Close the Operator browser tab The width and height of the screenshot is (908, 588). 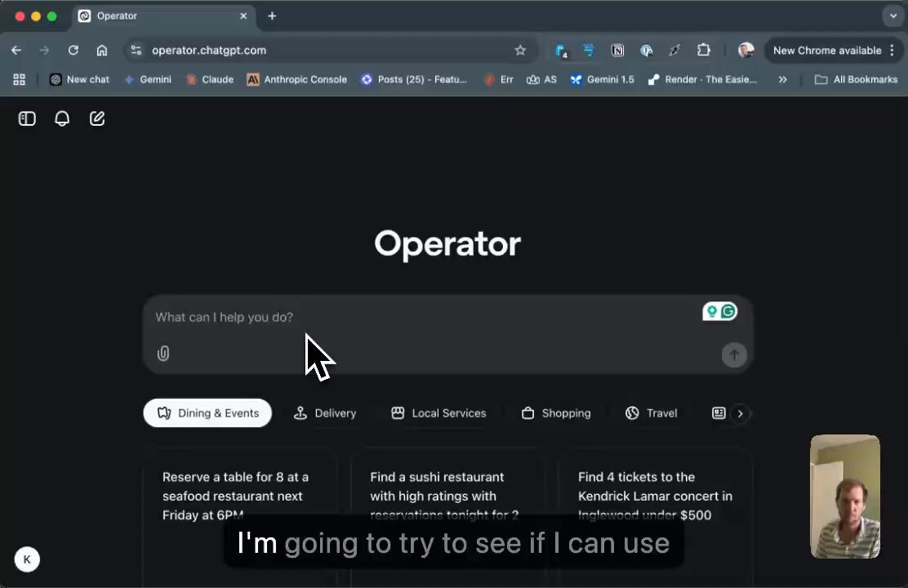click(x=243, y=16)
